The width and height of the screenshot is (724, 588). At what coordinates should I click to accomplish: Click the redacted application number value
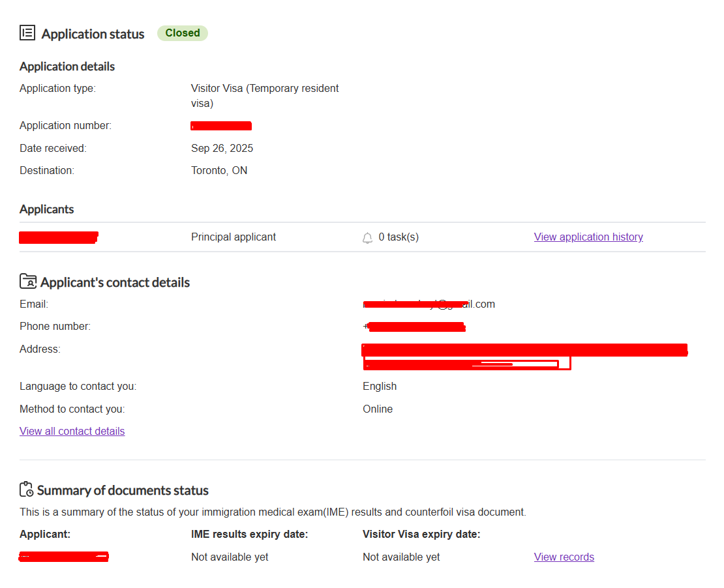point(221,126)
